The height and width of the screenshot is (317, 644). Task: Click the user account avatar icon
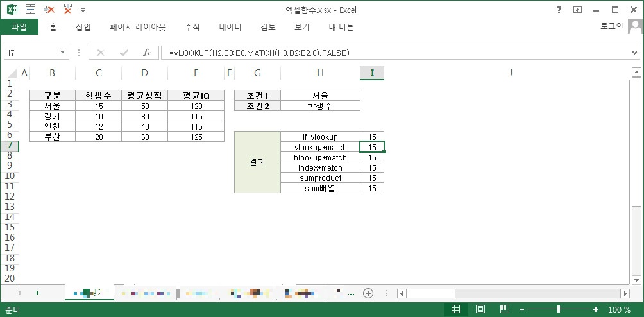[x=636, y=27]
